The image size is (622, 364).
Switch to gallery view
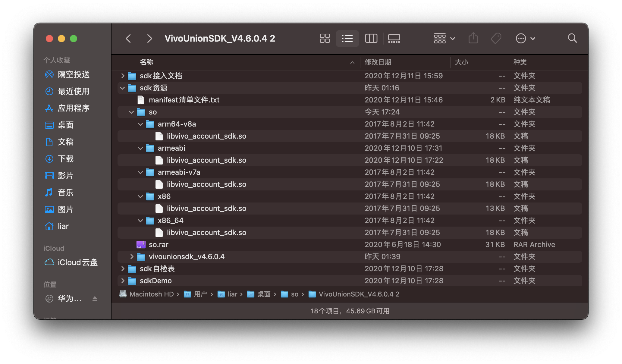coord(394,39)
